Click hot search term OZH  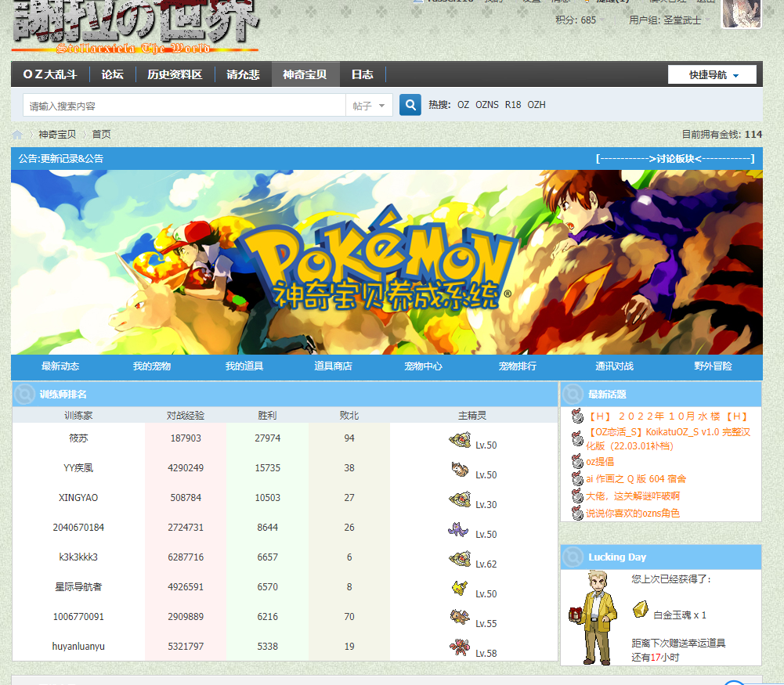pyautogui.click(x=537, y=105)
